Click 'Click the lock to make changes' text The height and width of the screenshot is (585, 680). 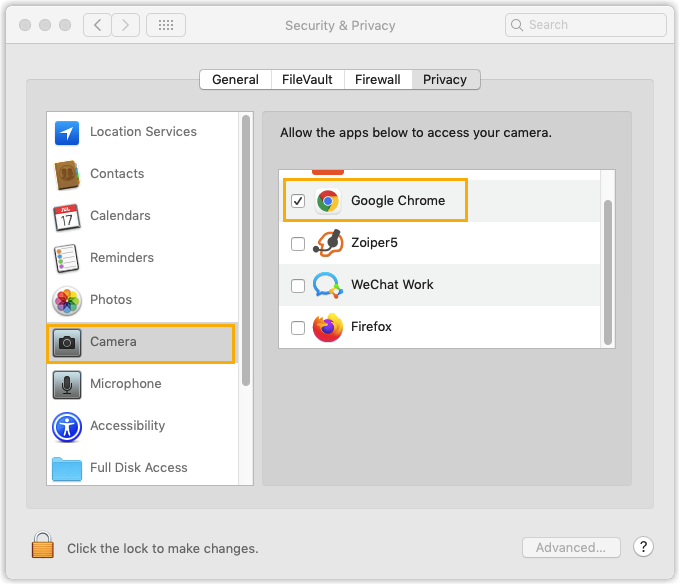point(163,549)
